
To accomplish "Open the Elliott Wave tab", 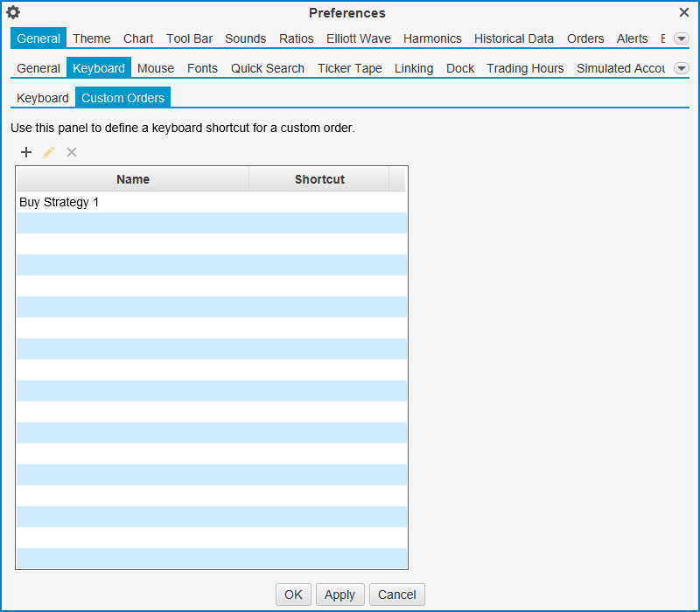I will [x=359, y=38].
